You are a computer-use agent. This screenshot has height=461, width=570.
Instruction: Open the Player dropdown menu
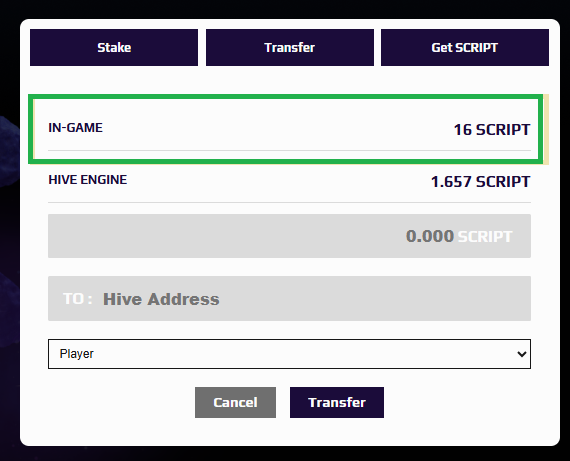tap(289, 354)
